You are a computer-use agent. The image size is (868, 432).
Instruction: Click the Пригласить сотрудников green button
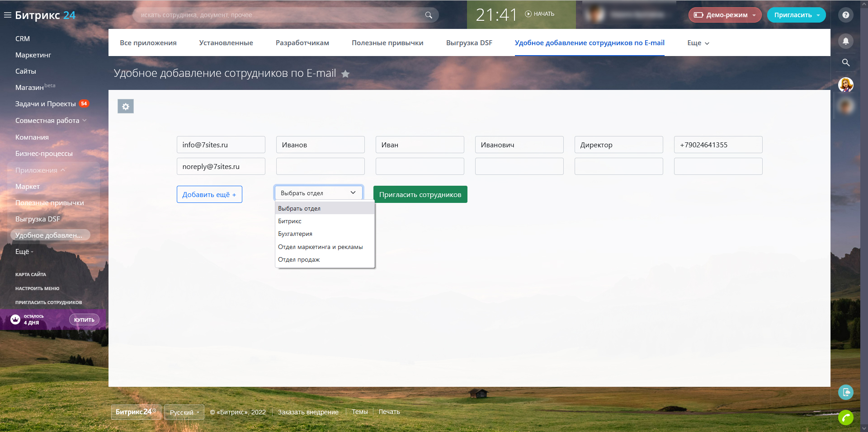420,194
